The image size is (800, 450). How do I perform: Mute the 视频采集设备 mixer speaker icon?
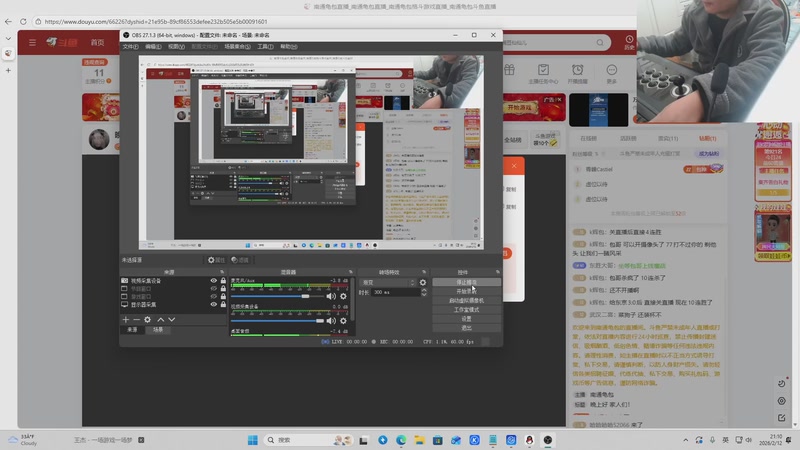(x=331, y=320)
